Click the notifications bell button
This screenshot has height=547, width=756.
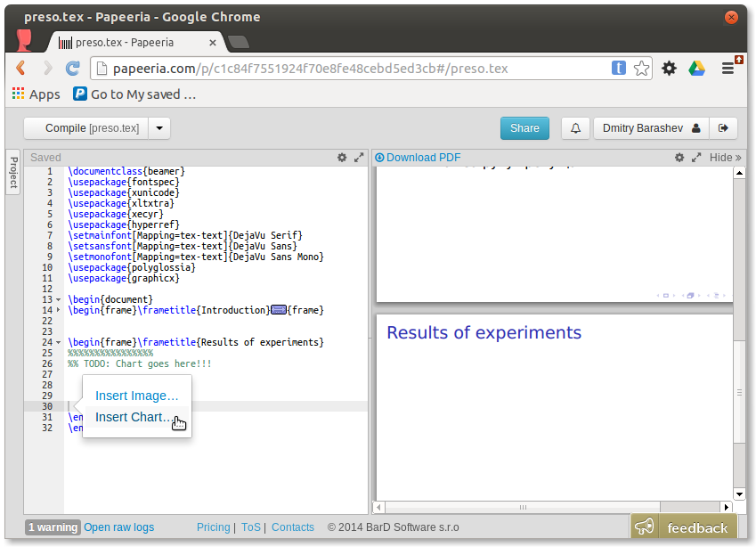[575, 128]
